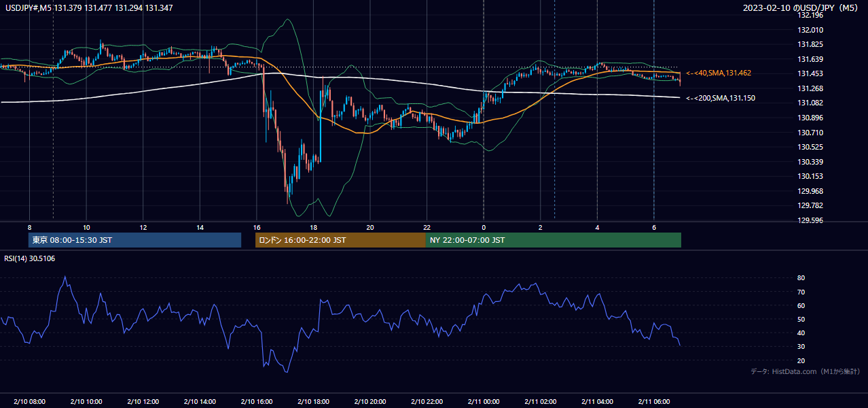Click RSI scale value 40
The height and width of the screenshot is (408, 868).
801,333
